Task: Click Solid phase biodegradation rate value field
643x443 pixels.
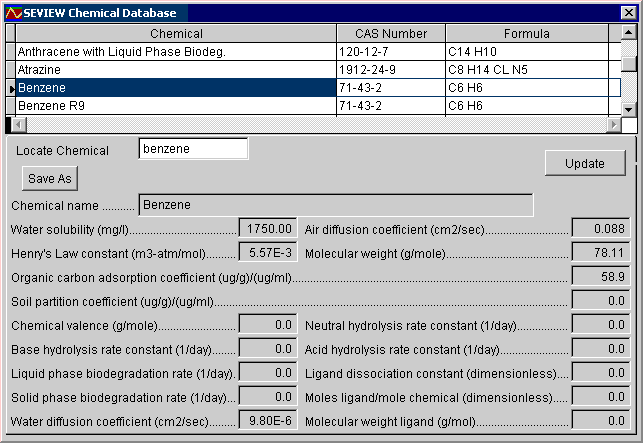Action: pyautogui.click(x=268, y=397)
